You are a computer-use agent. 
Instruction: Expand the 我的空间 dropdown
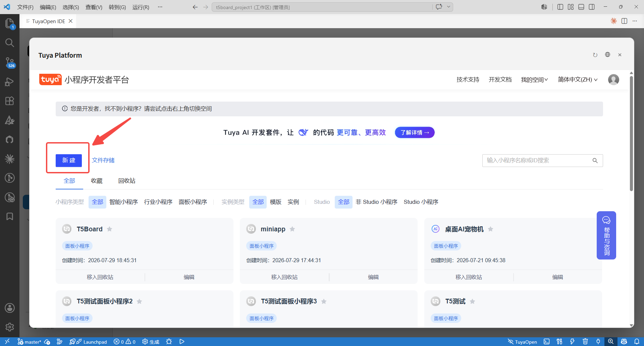(x=534, y=80)
